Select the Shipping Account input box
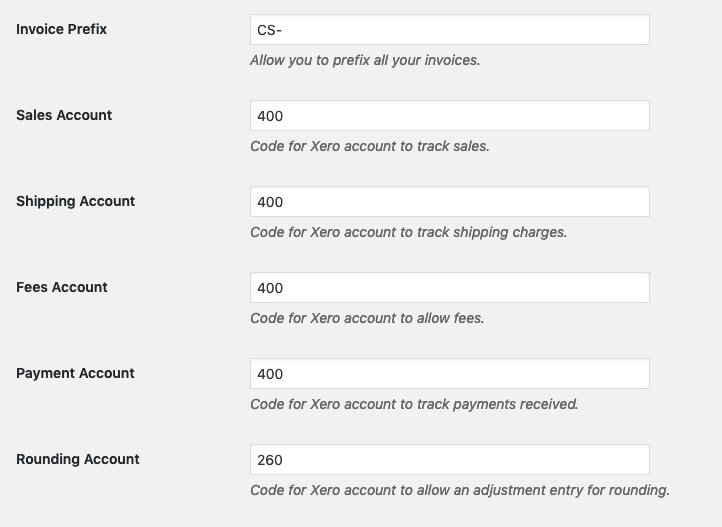The height and width of the screenshot is (527, 722). [x=449, y=202]
